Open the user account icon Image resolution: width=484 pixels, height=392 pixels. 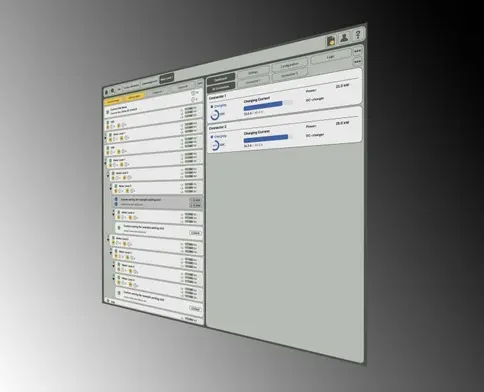(344, 38)
